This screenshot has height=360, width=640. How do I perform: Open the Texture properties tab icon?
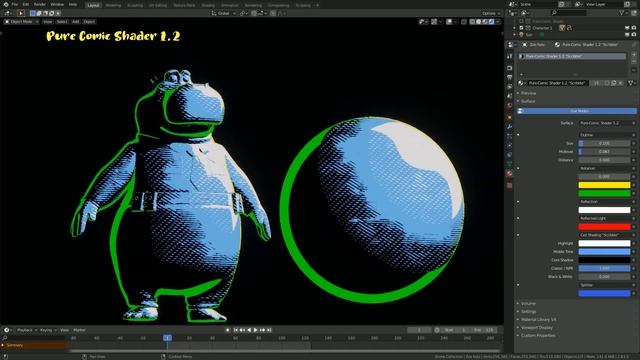(x=509, y=186)
